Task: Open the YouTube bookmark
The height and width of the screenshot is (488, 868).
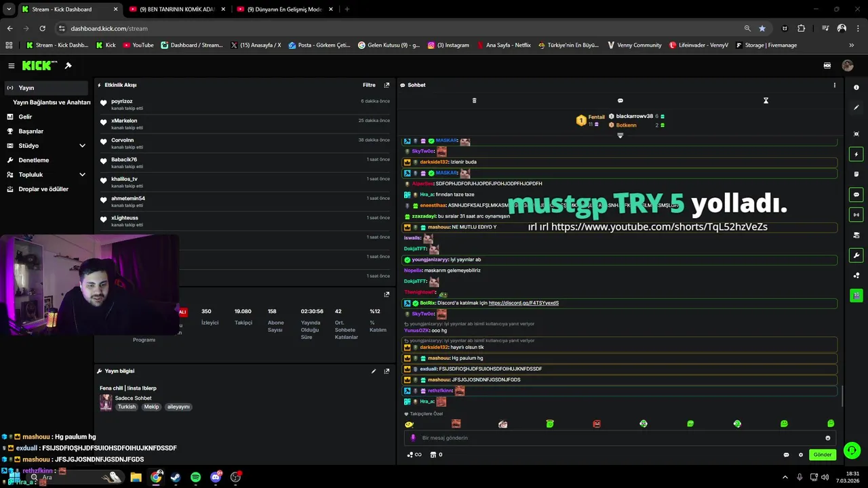Action: (138, 45)
